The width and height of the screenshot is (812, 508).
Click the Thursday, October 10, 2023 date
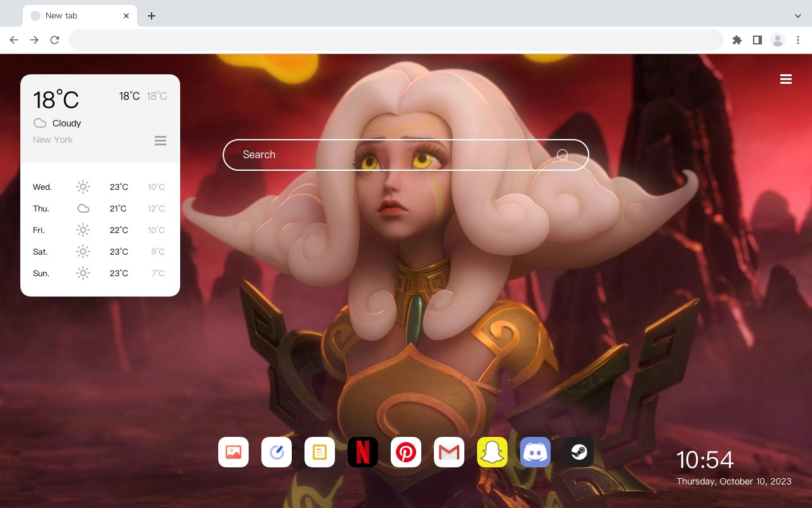click(x=734, y=481)
